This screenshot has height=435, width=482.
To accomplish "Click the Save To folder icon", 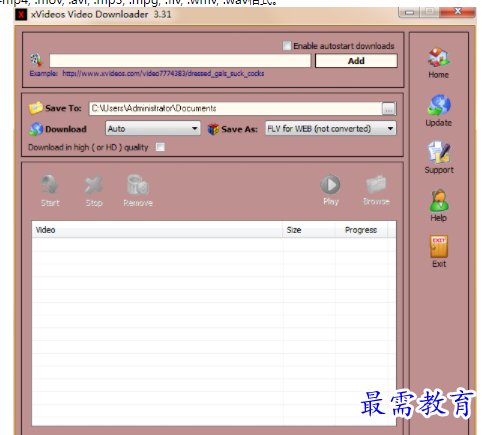I will [36, 108].
